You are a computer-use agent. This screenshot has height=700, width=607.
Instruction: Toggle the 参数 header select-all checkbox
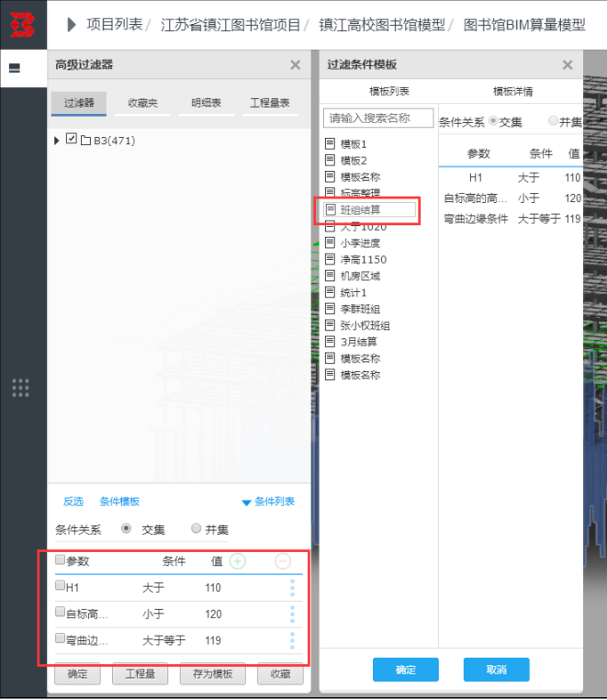coord(60,559)
